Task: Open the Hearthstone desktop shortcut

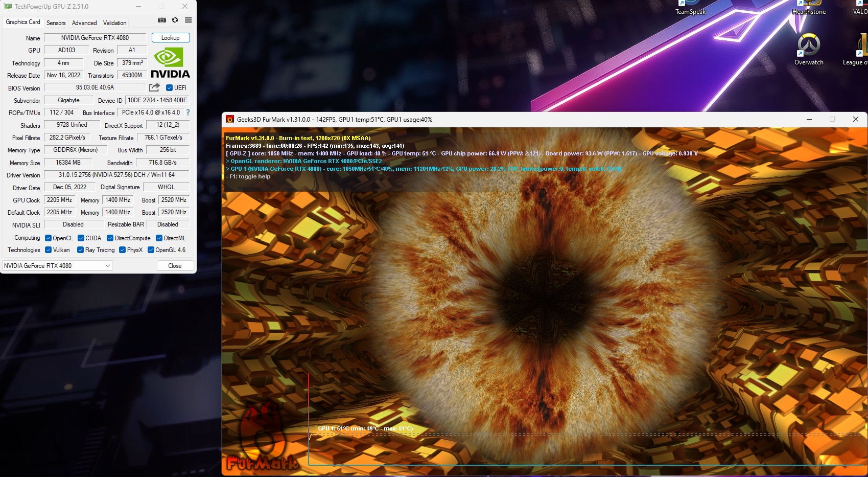Action: point(809,7)
